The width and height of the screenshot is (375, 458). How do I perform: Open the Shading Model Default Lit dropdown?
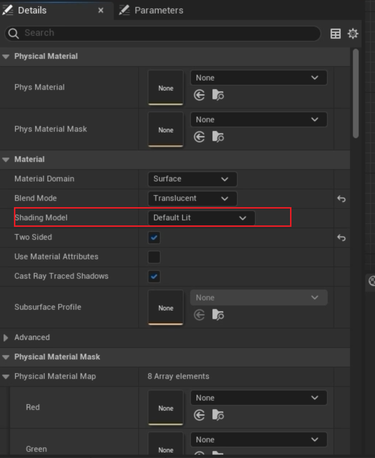(201, 218)
